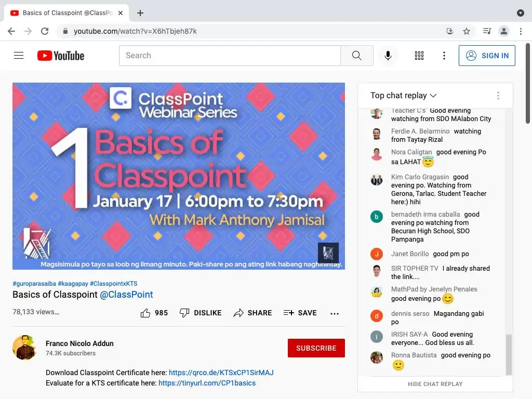Click Nora Caligtan's chat avatar
Image resolution: width=532 pixels, height=399 pixels.
pyautogui.click(x=377, y=154)
